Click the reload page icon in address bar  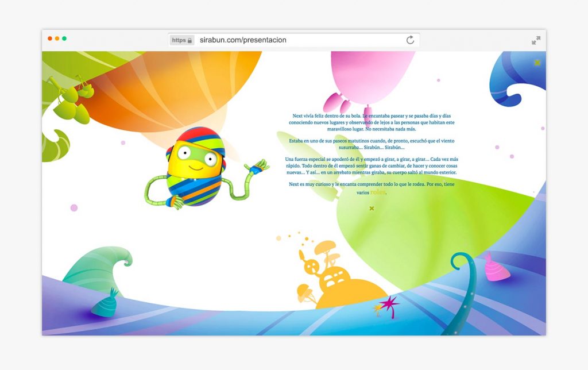pos(410,40)
